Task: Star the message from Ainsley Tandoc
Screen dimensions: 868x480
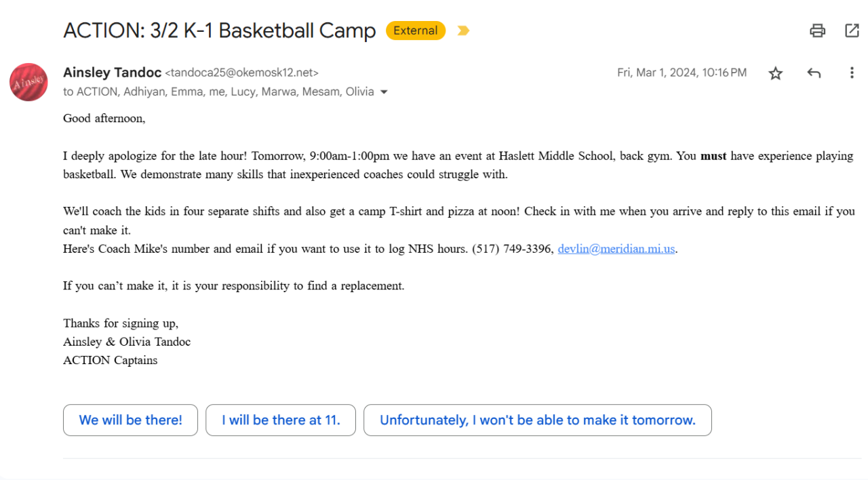Action: point(776,73)
